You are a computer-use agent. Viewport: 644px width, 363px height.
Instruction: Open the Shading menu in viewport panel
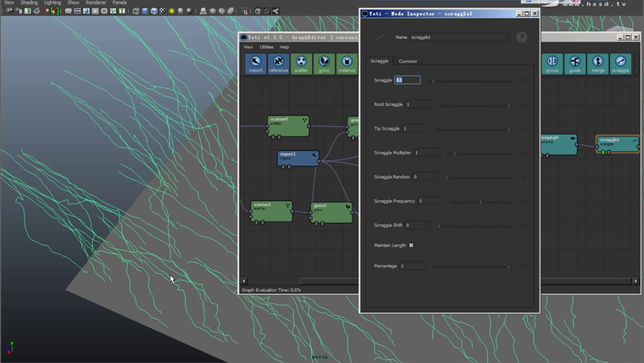click(x=29, y=3)
